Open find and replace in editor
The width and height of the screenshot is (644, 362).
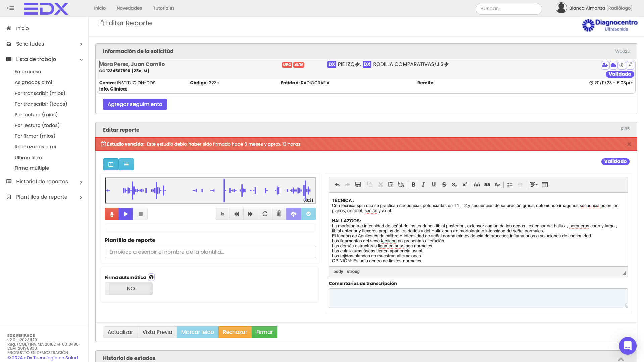(x=401, y=185)
